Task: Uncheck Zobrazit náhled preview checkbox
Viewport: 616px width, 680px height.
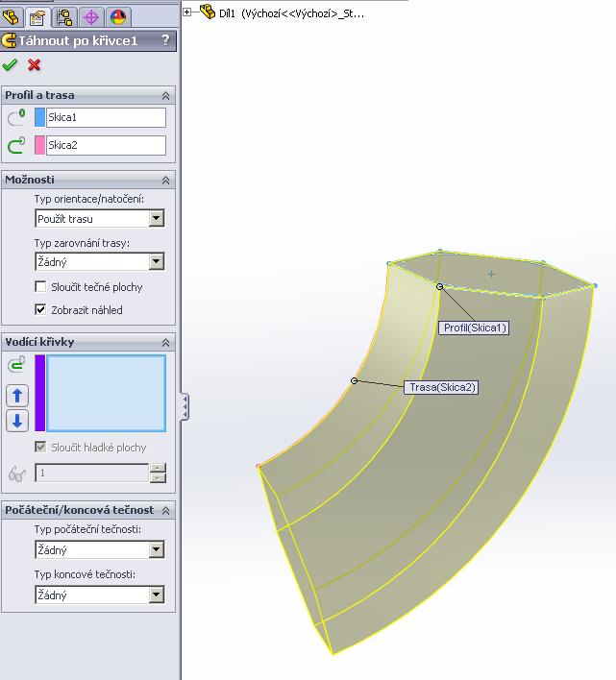Action: click(x=40, y=309)
